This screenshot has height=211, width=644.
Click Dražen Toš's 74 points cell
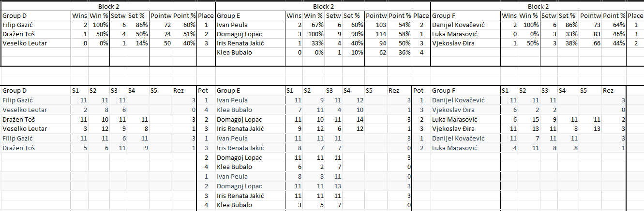point(161,34)
